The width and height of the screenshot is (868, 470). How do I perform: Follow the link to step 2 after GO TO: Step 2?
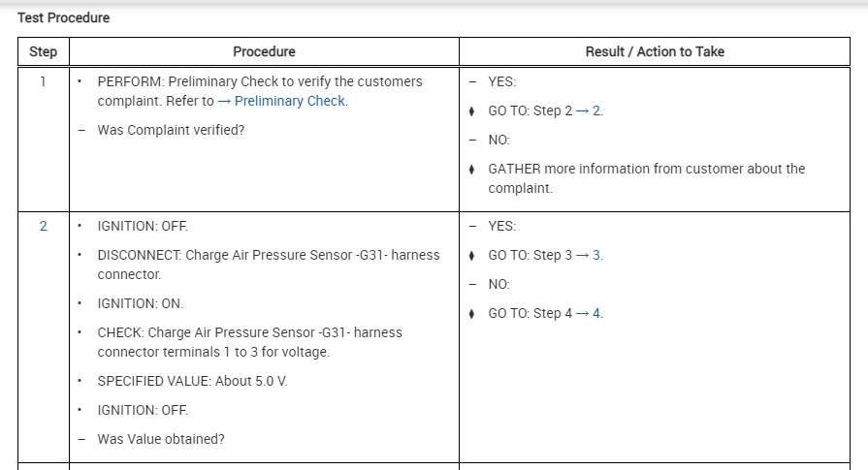[x=596, y=110]
